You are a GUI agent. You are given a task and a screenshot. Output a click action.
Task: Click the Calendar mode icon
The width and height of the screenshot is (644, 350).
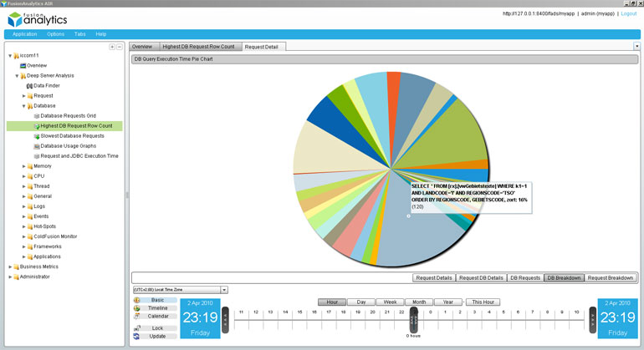tap(137, 316)
